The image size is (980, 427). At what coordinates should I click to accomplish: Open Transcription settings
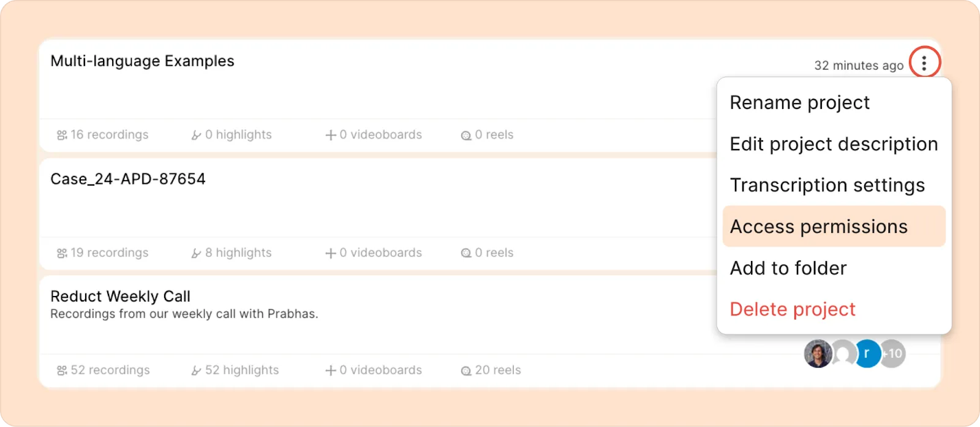pyautogui.click(x=827, y=186)
